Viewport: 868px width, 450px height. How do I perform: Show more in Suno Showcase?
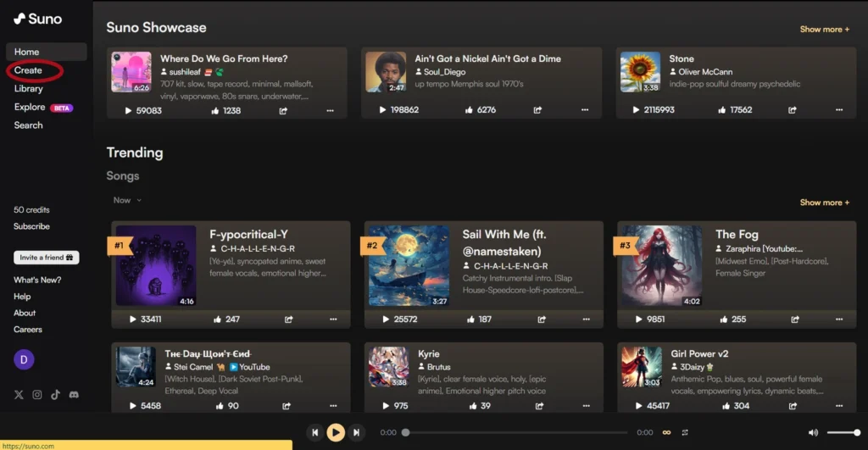tap(824, 30)
